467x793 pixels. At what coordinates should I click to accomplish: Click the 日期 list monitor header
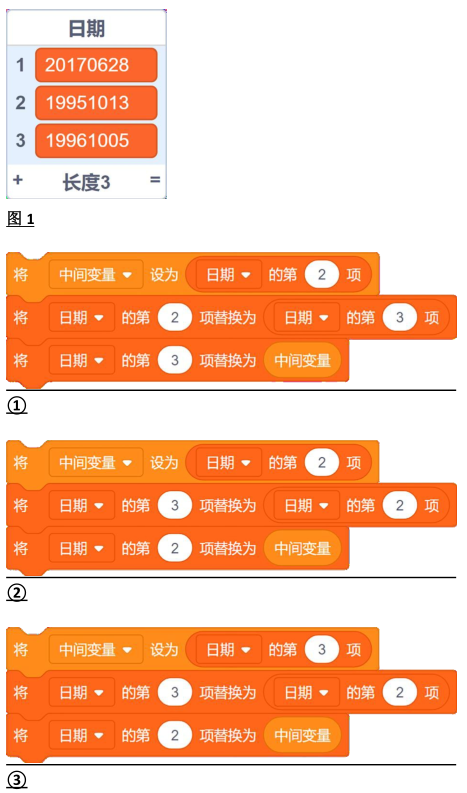(87, 28)
